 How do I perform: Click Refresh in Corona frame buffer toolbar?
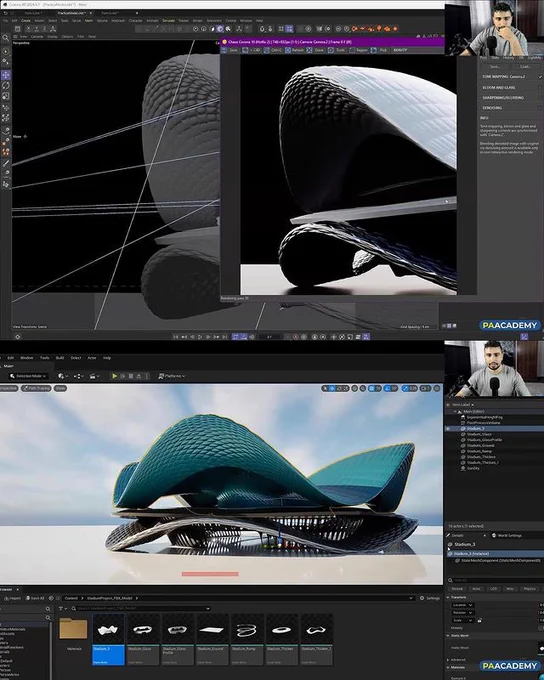[295, 50]
